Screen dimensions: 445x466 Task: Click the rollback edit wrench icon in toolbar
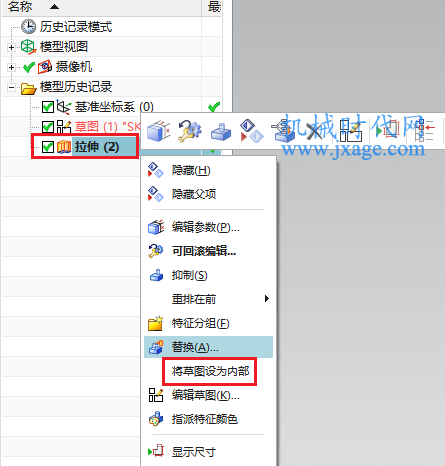pos(189,131)
